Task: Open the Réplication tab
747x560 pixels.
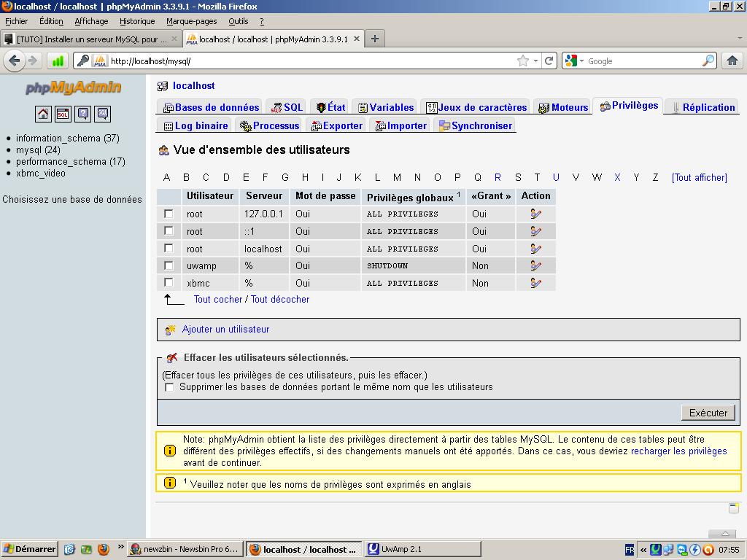Action: click(704, 108)
